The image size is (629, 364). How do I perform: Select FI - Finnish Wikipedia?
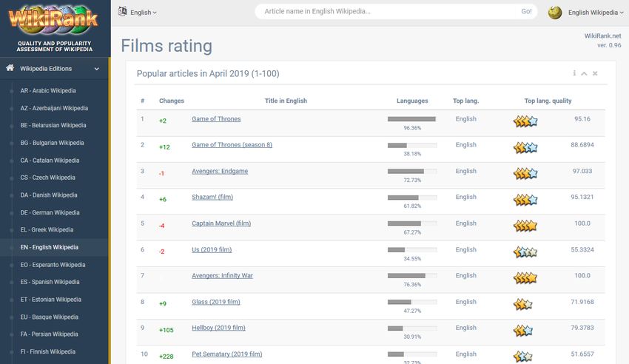[x=48, y=352]
